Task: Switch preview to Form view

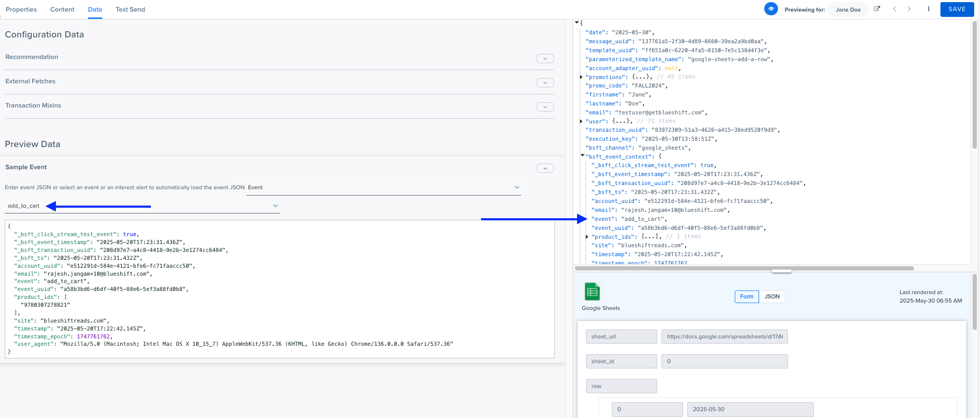Action: click(x=746, y=297)
